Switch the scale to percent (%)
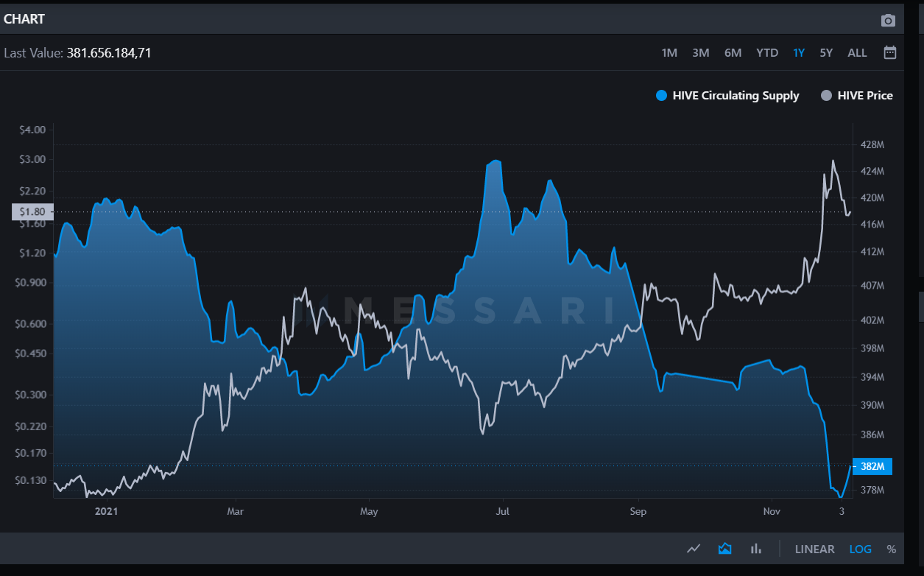The image size is (924, 576). tap(891, 549)
